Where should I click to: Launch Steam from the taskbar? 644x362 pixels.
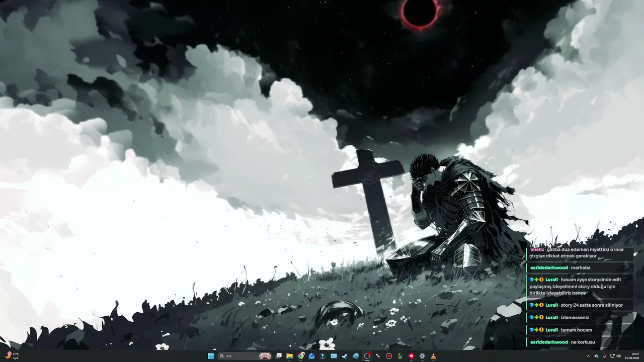click(345, 356)
